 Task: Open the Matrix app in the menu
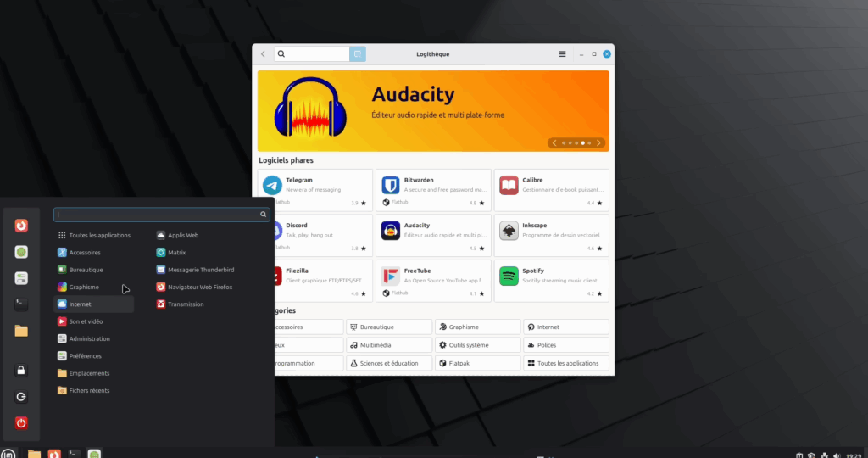176,253
